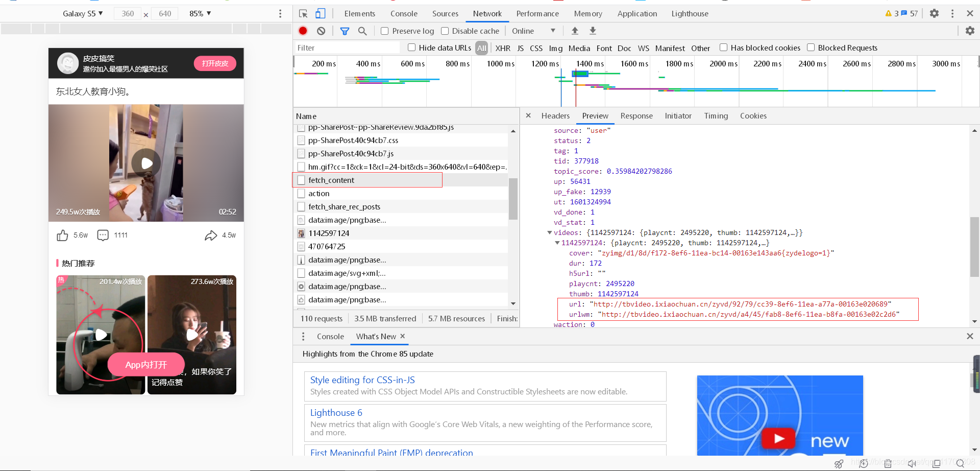The width and height of the screenshot is (980, 471).
Task: Click the request list scrollbar thumb
Action: pyautogui.click(x=513, y=199)
